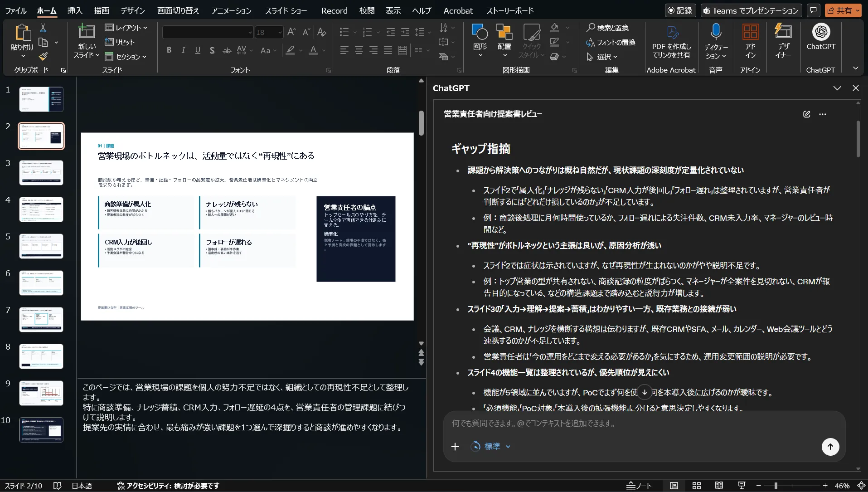The image size is (868, 492).
Task: Click the Paste clipboard icon
Action: coord(22,33)
